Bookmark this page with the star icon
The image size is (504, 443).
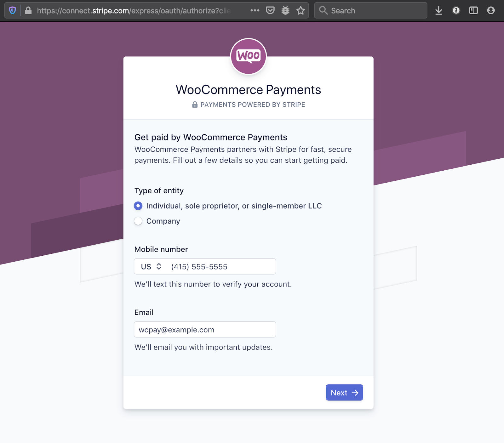(x=301, y=11)
